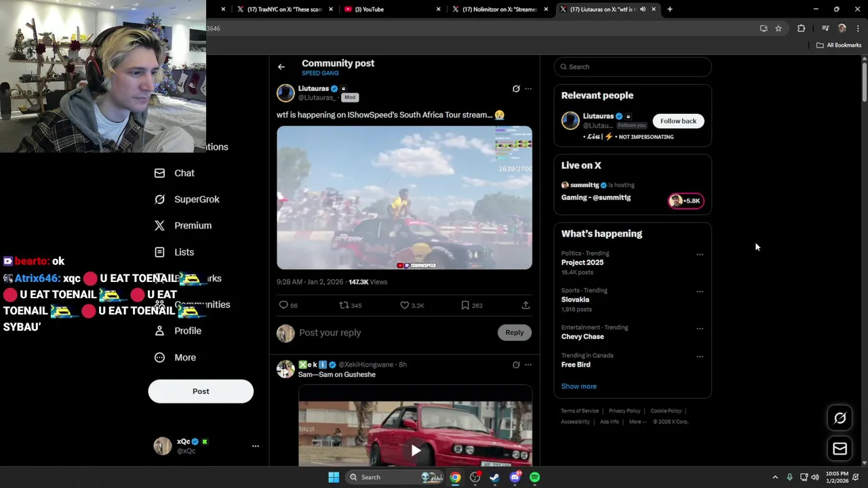Open more options on Liutauras post
Viewport: 868px width, 488px height.
coord(528,89)
